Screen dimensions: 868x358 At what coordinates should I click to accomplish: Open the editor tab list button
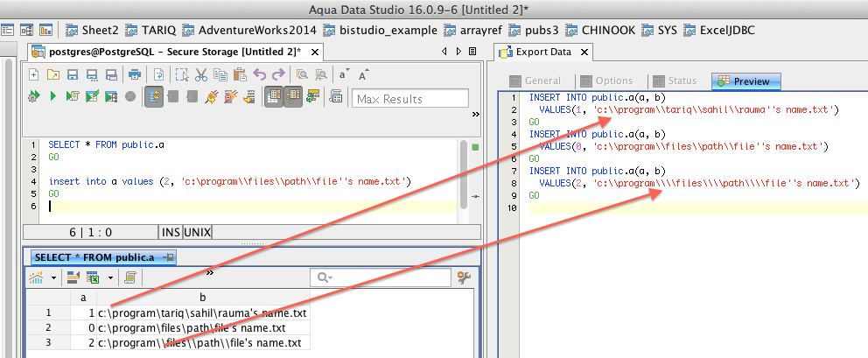coord(472,52)
